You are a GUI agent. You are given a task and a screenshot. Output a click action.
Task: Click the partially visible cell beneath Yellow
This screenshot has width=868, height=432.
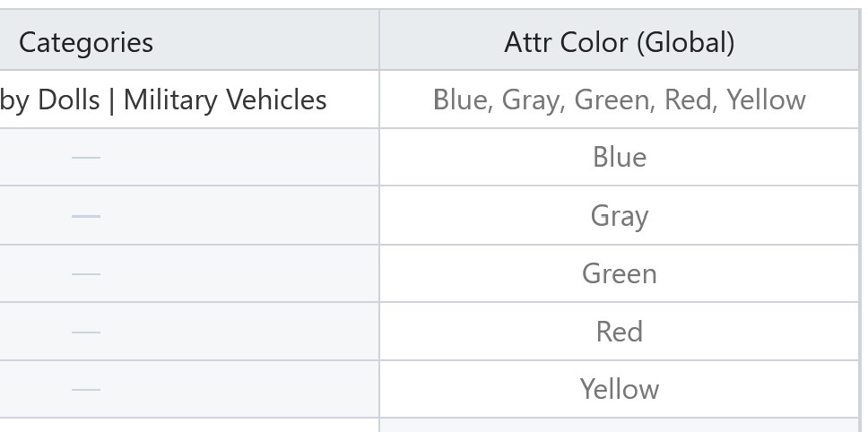coord(619,426)
